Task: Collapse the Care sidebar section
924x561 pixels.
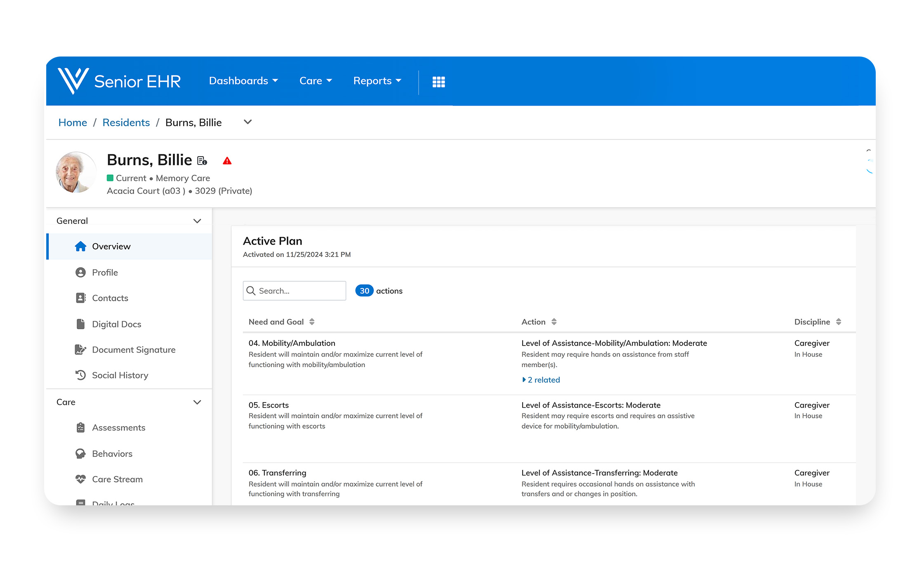Action: pos(197,402)
